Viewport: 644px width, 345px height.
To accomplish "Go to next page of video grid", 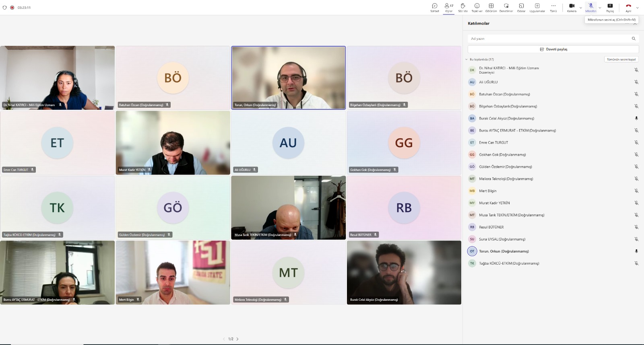I will pos(237,339).
